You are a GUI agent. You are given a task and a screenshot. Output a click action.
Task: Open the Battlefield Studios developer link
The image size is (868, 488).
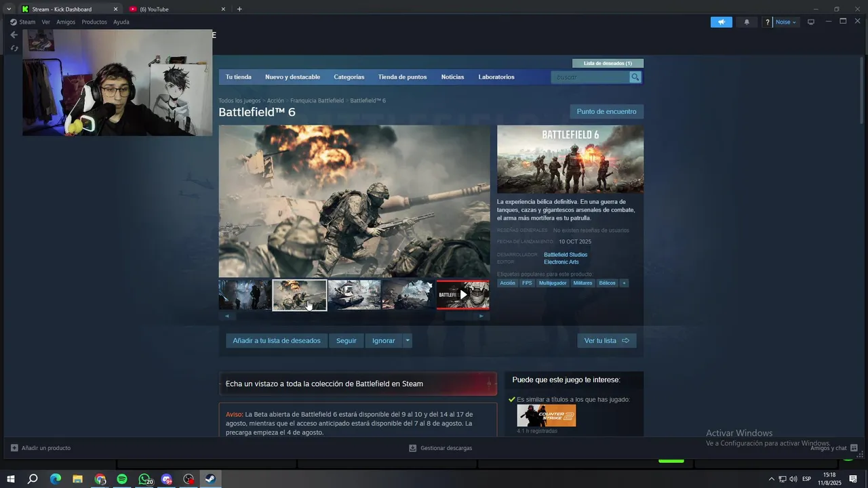tap(566, 255)
